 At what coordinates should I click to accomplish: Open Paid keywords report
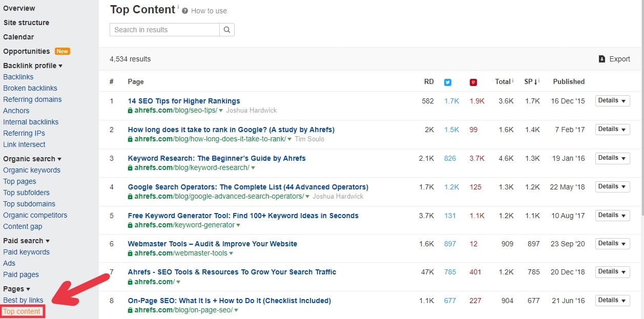27,252
